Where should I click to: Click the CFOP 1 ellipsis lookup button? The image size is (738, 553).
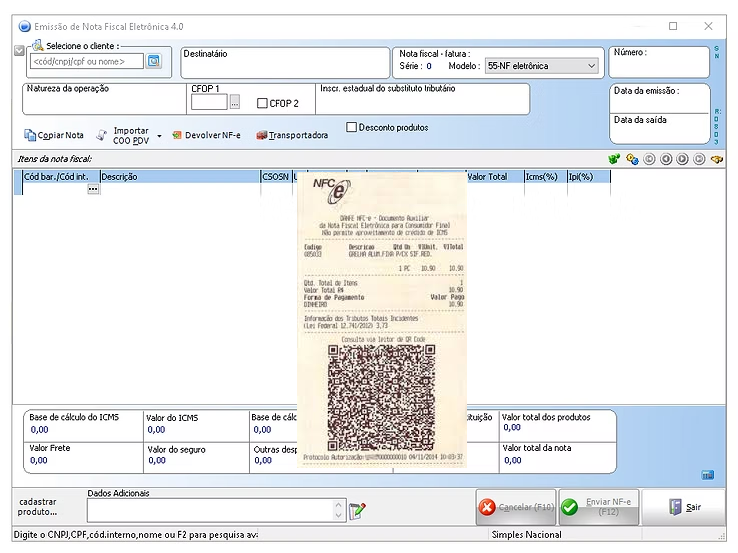pyautogui.click(x=235, y=102)
